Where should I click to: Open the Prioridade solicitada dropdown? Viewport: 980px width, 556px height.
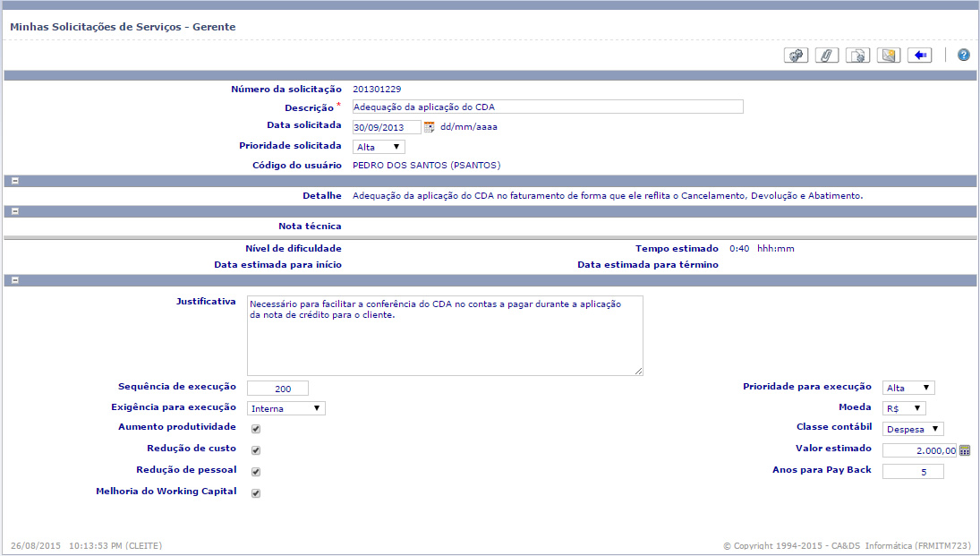click(x=379, y=147)
